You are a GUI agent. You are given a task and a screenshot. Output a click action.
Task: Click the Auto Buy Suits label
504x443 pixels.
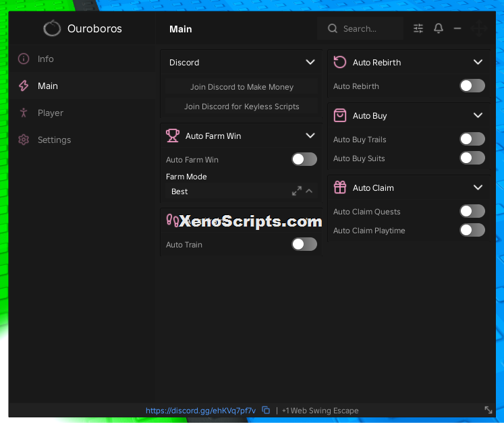point(359,158)
